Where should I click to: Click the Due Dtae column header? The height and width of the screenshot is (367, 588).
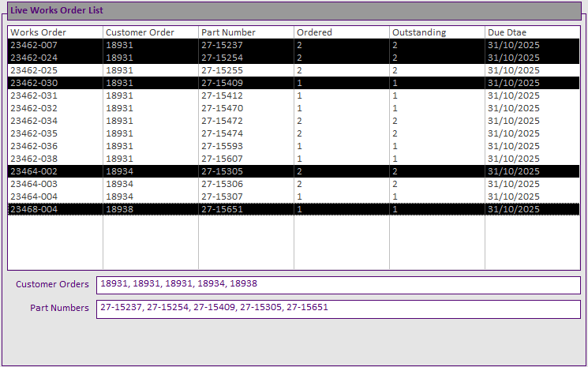(533, 32)
